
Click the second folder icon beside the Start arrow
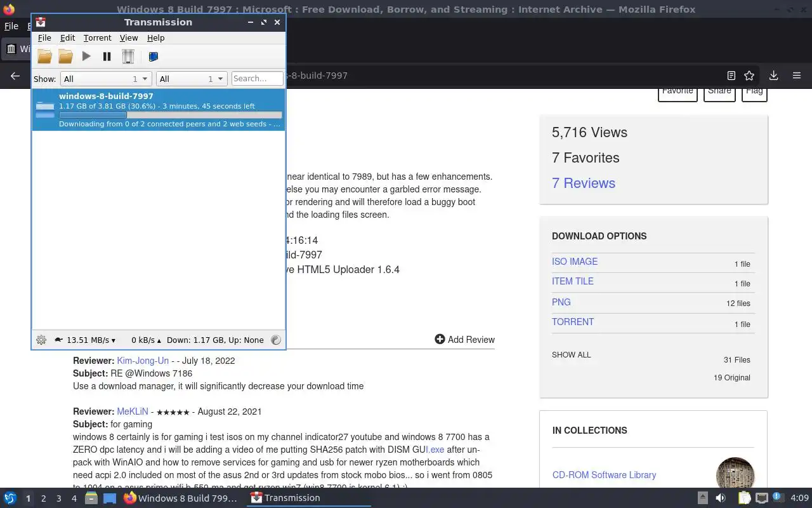pyautogui.click(x=65, y=57)
